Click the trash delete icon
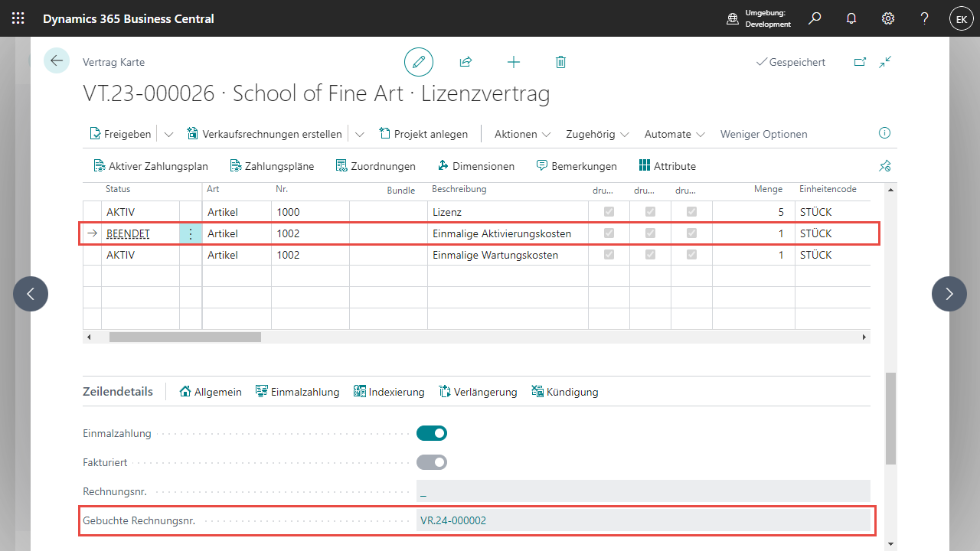The width and height of the screenshot is (980, 551). click(x=560, y=62)
